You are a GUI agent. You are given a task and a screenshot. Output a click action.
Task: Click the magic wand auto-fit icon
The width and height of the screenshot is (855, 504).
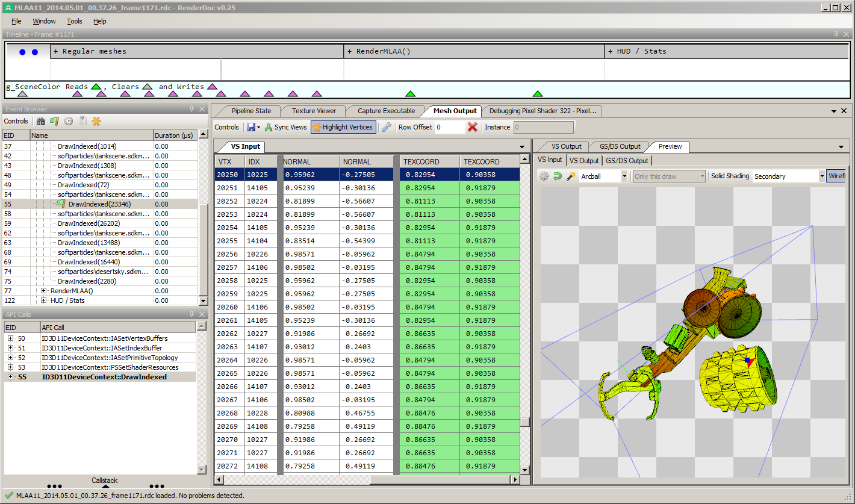click(571, 176)
